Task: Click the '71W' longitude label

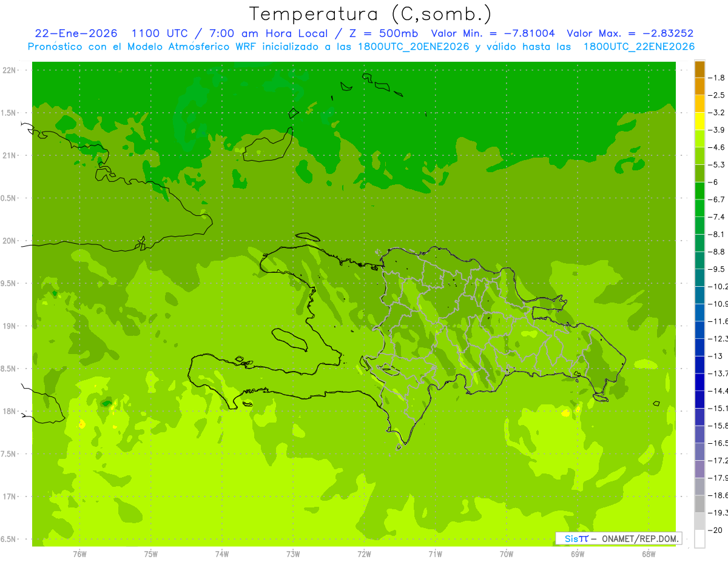Action: [435, 554]
